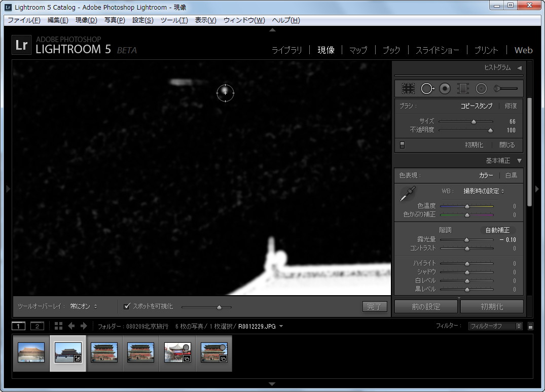
Task: Select the last filmstrip thumbnail
Action: (214, 352)
